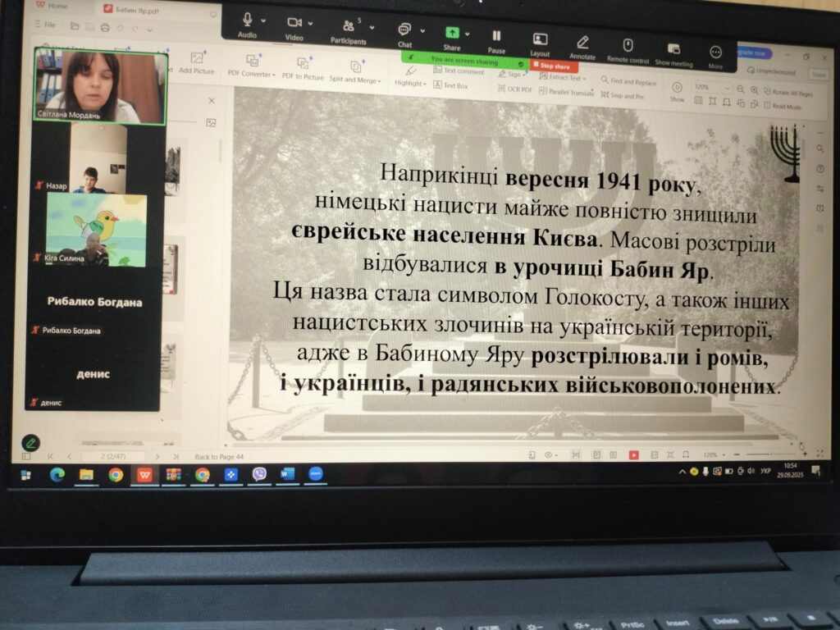The image size is (840, 630).
Task: Click the OCR PDF tool
Action: click(515, 89)
